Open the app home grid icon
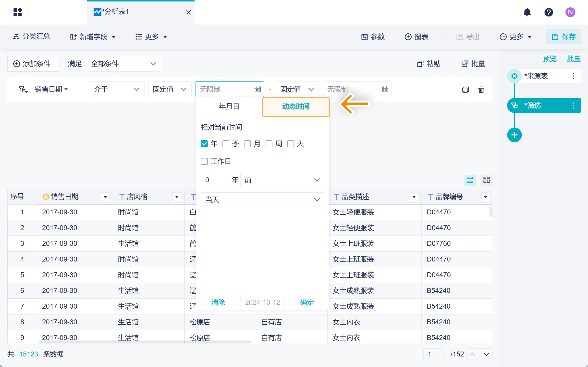This screenshot has height=367, width=588. click(x=18, y=12)
